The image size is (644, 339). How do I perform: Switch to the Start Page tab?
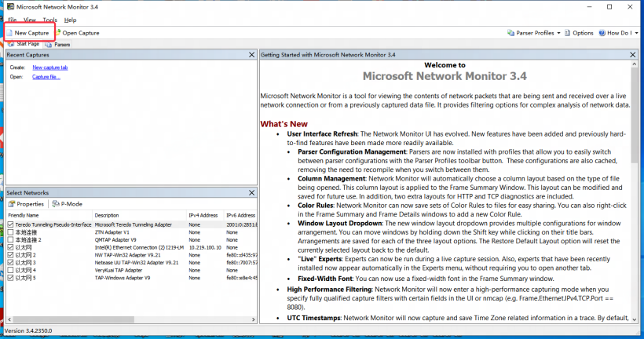pos(24,44)
